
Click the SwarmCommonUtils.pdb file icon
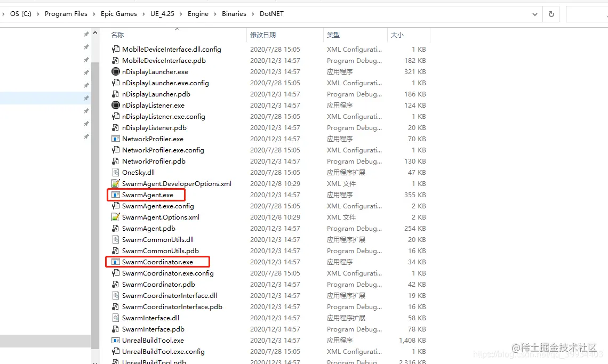115,251
